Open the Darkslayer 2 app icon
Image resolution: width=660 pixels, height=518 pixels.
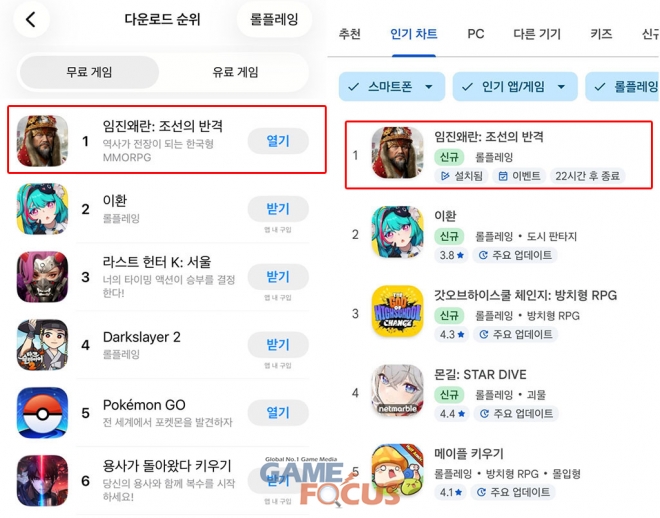click(x=42, y=345)
